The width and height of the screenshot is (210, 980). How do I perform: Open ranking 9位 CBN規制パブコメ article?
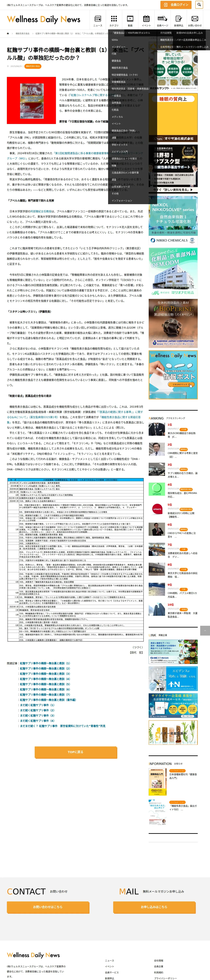[x=183, y=595]
